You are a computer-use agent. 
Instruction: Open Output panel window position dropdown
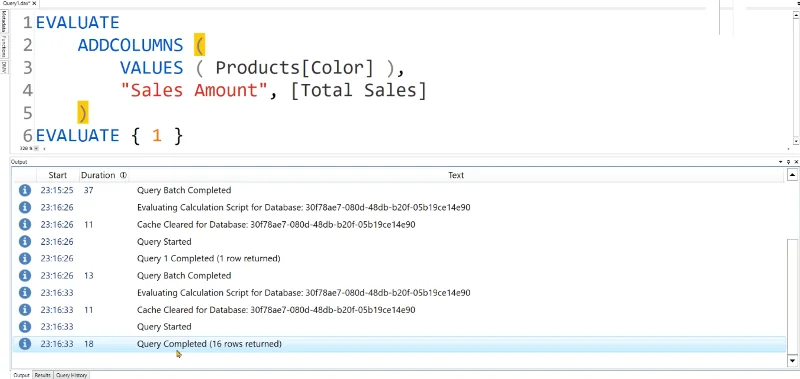point(780,162)
